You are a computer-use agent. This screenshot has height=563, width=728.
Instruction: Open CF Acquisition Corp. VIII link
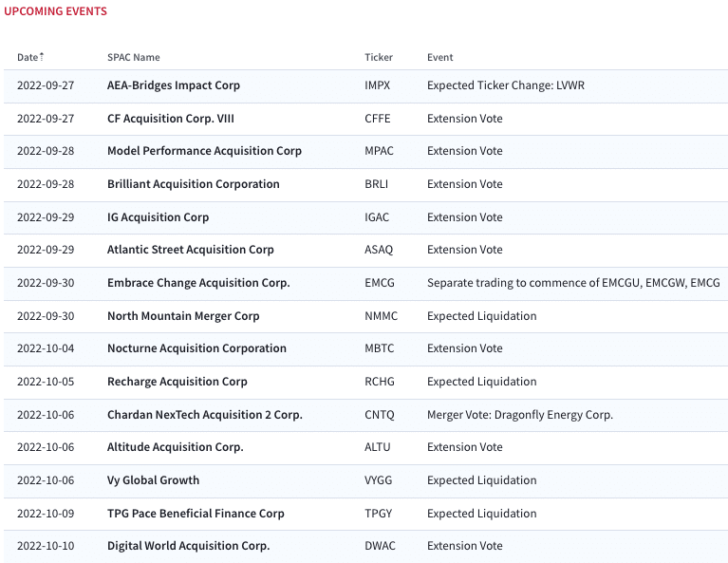[x=171, y=119]
